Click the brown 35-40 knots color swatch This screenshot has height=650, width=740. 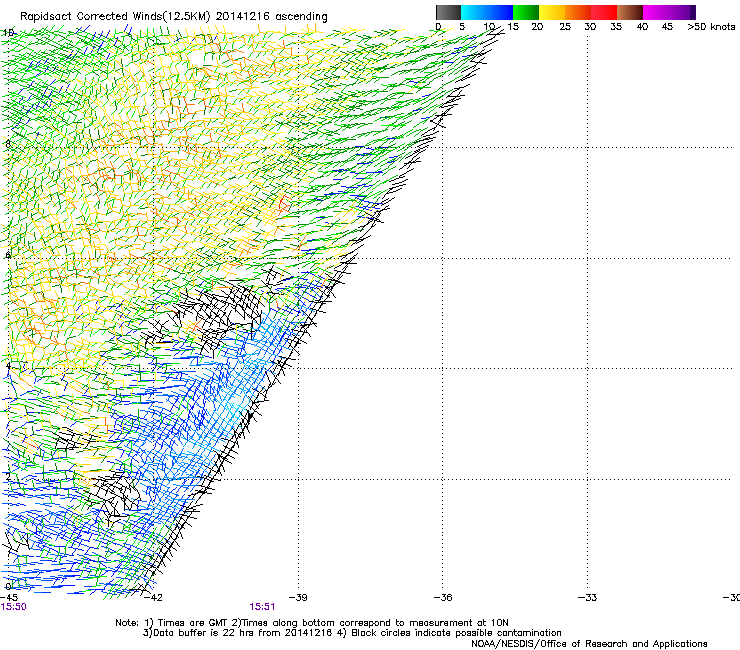click(629, 12)
